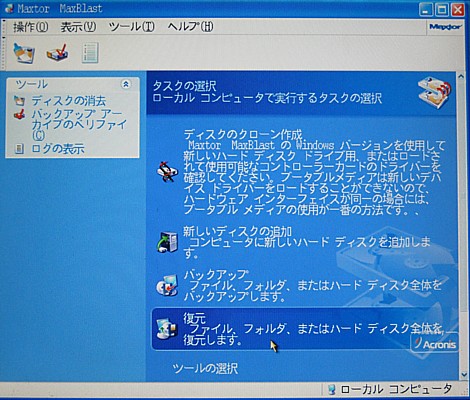470x400 pixels.
Task: Click the add new disk computer icon
Action: (168, 242)
